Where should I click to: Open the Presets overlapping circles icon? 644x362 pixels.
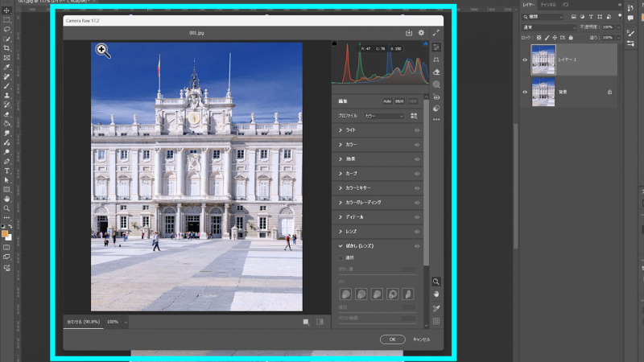coord(436,109)
